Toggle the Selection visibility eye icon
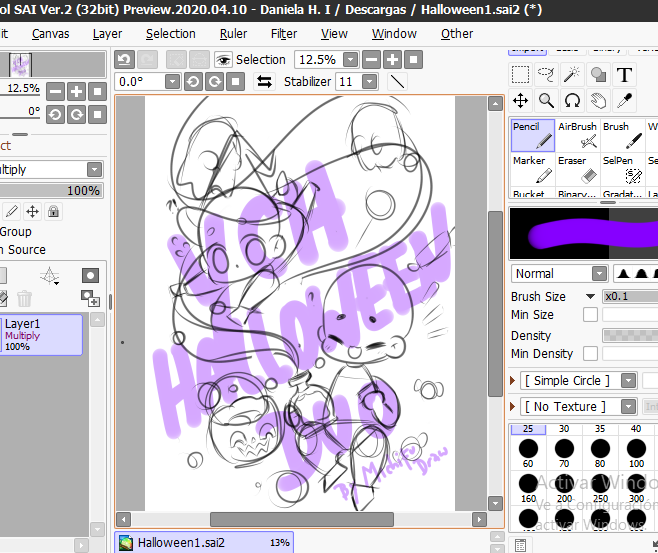 (223, 60)
